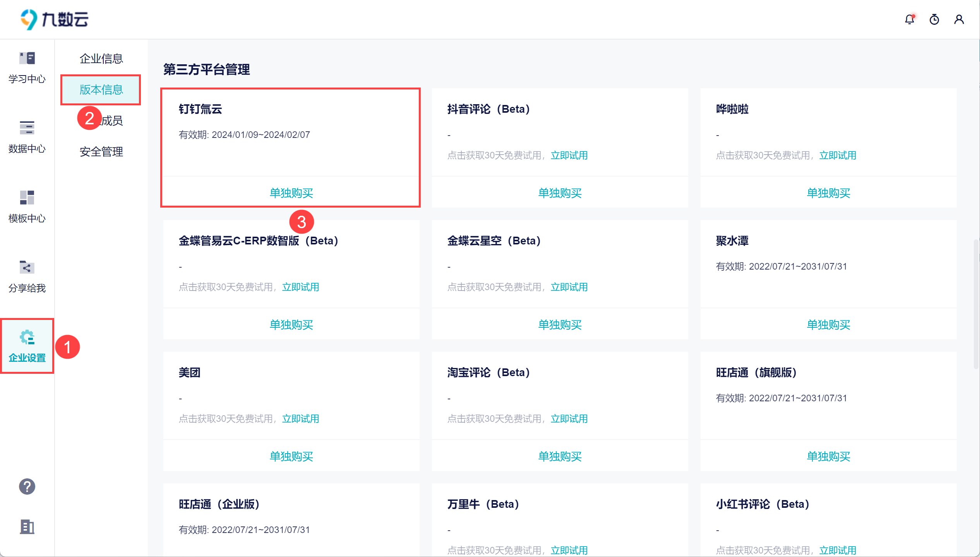980x557 pixels.
Task: Click 立即试用 for 美团
Action: tap(300, 419)
